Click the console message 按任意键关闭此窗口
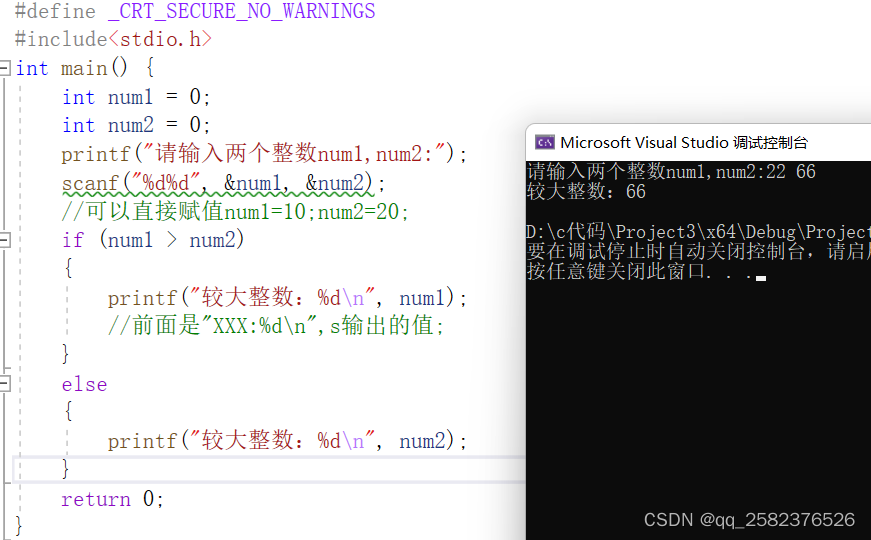Image resolution: width=871 pixels, height=540 pixels. click(647, 272)
